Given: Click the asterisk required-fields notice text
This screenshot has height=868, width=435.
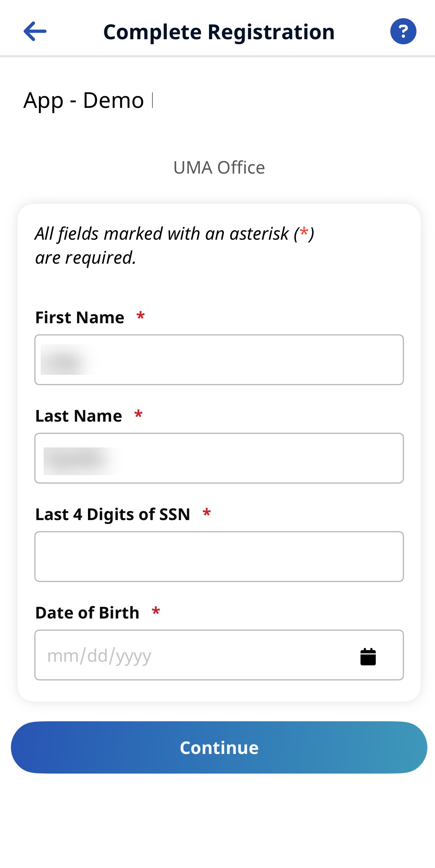Looking at the screenshot, I should (x=174, y=246).
